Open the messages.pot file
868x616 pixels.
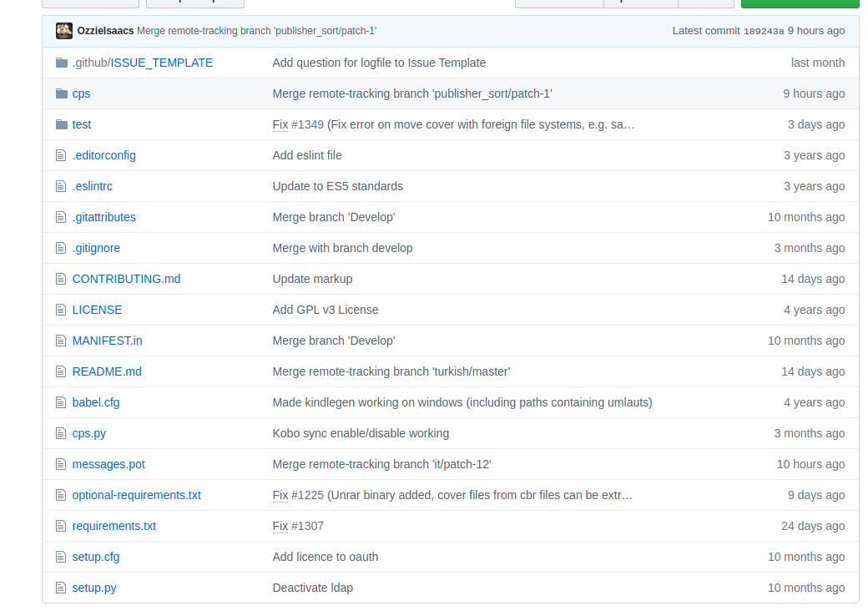[108, 464]
